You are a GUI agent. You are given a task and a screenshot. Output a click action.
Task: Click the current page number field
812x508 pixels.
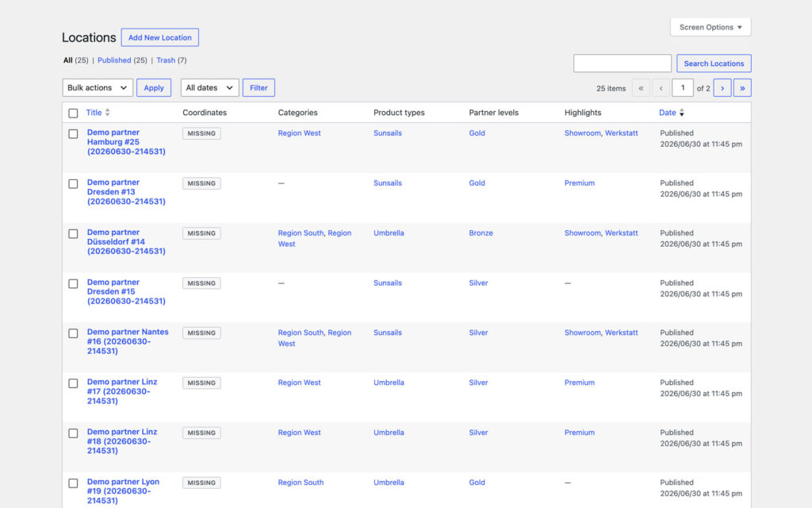pos(683,87)
